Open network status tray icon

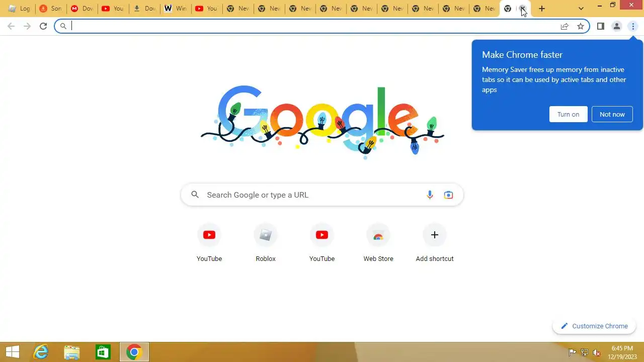point(585,352)
